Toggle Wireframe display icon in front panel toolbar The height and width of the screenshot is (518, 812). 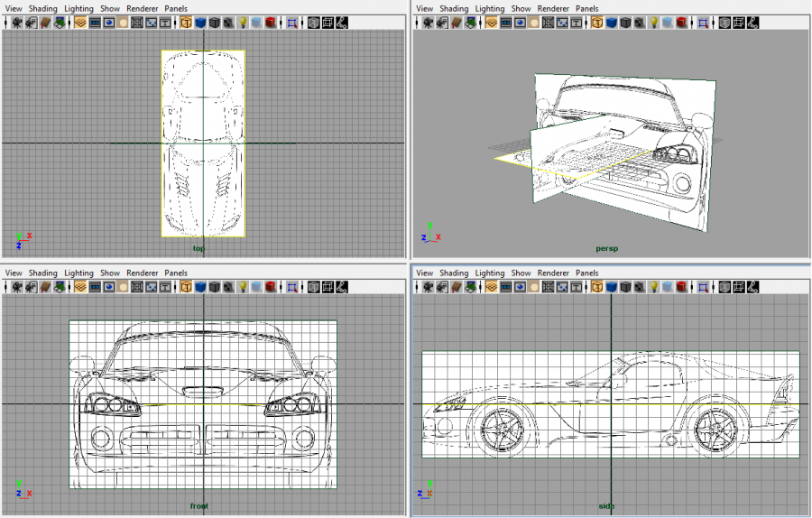(186, 287)
